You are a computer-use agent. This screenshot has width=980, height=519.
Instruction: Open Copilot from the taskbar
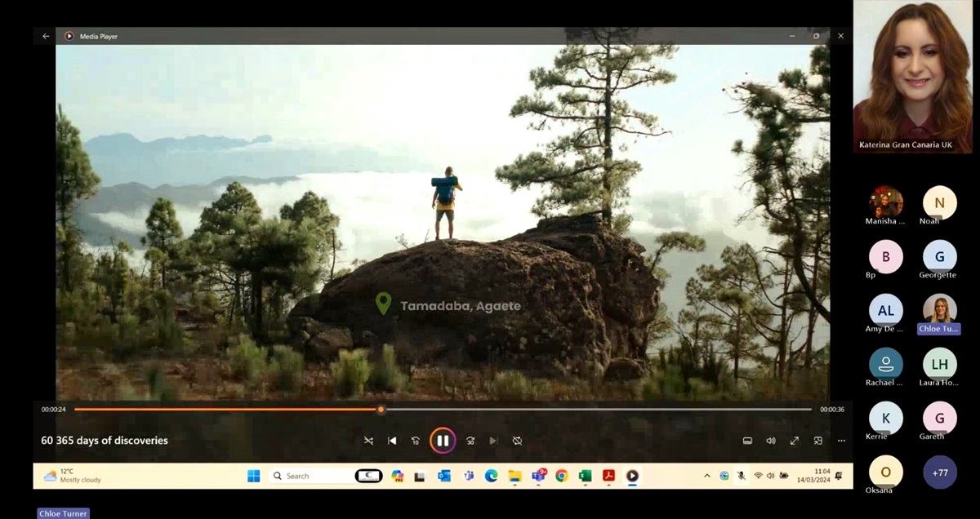point(398,476)
